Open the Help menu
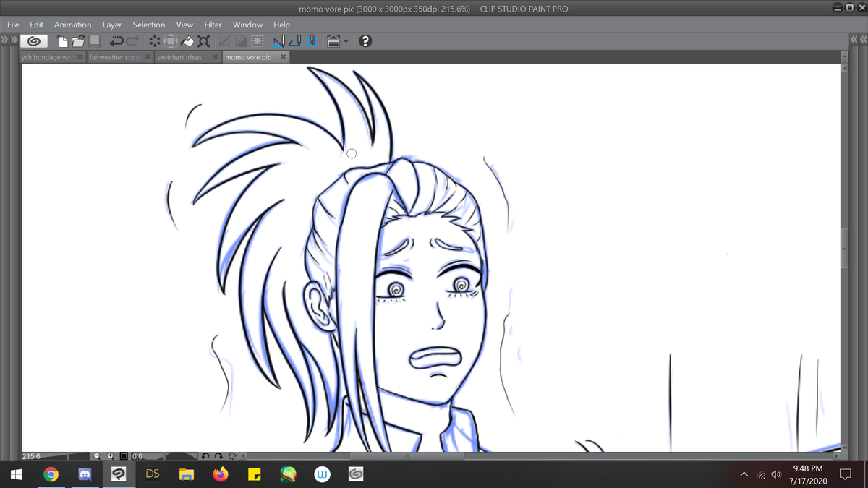The width and height of the screenshot is (868, 488). click(x=281, y=25)
